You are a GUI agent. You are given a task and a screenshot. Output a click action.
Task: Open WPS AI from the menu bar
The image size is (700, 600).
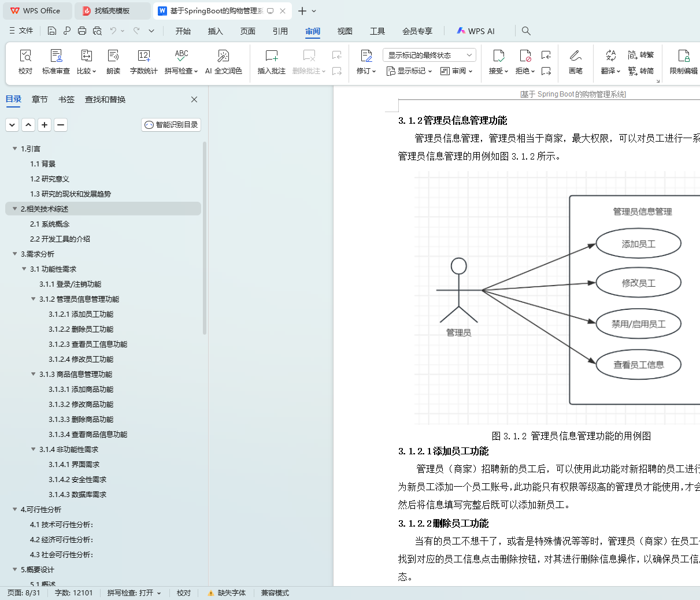pyautogui.click(x=476, y=31)
